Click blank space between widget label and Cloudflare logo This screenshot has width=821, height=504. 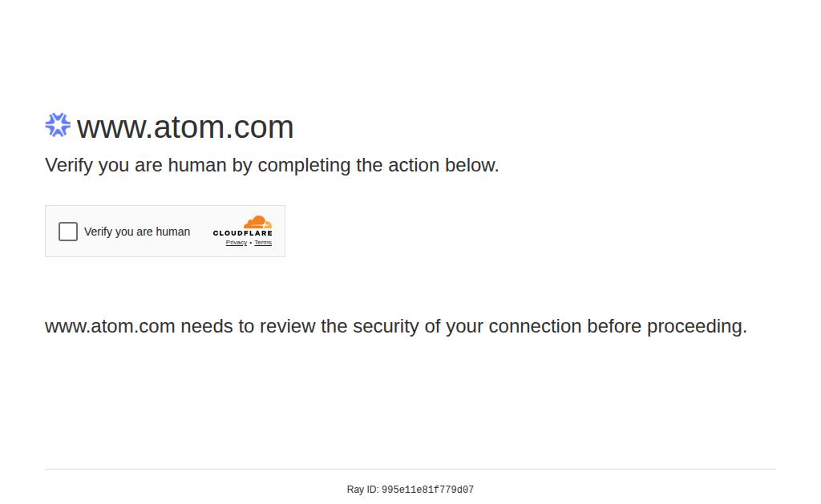201,232
